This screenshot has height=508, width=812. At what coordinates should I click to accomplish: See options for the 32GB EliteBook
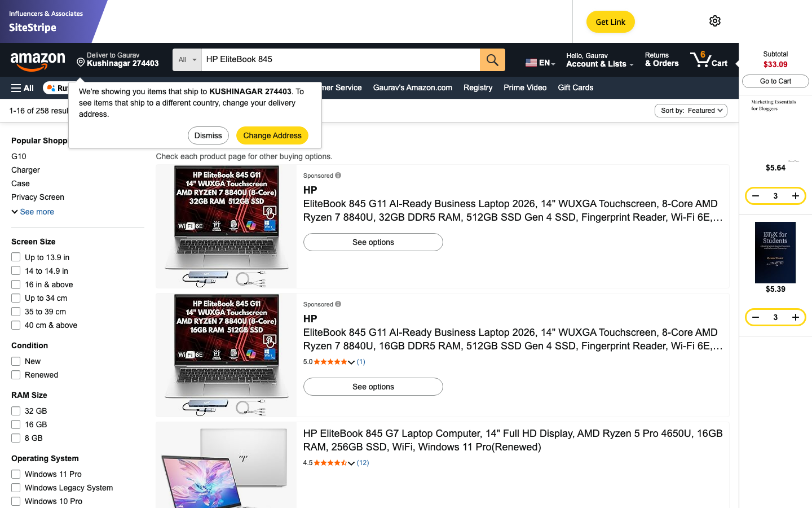pos(373,242)
